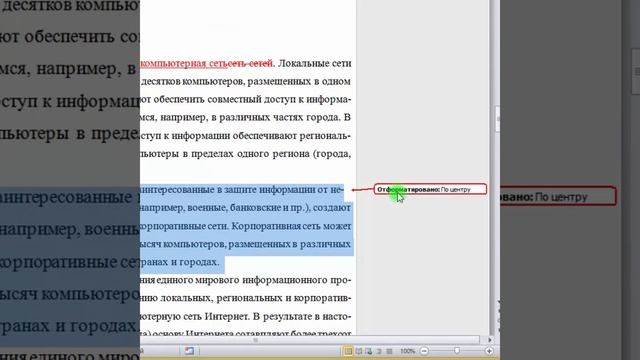640x360 pixels.
Task: Click the line 'к информации обеспечивают региональ-'
Action: 246,136
